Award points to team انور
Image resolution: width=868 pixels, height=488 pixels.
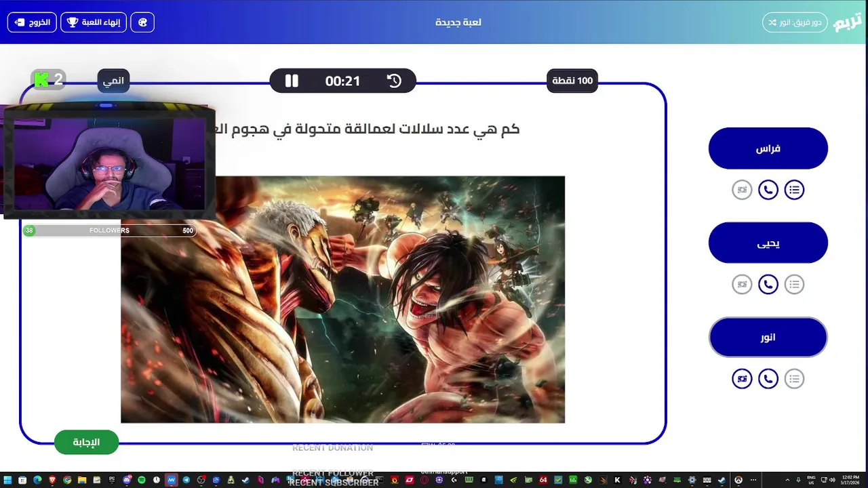(x=768, y=337)
